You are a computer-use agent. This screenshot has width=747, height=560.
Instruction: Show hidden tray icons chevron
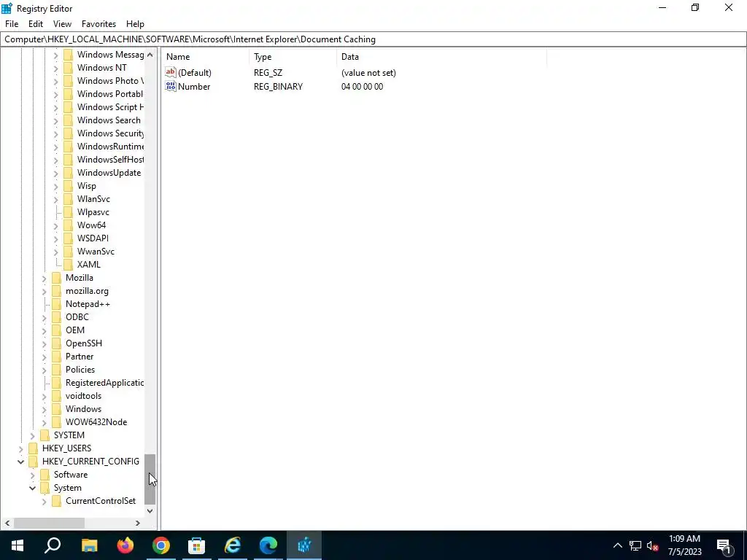617,545
